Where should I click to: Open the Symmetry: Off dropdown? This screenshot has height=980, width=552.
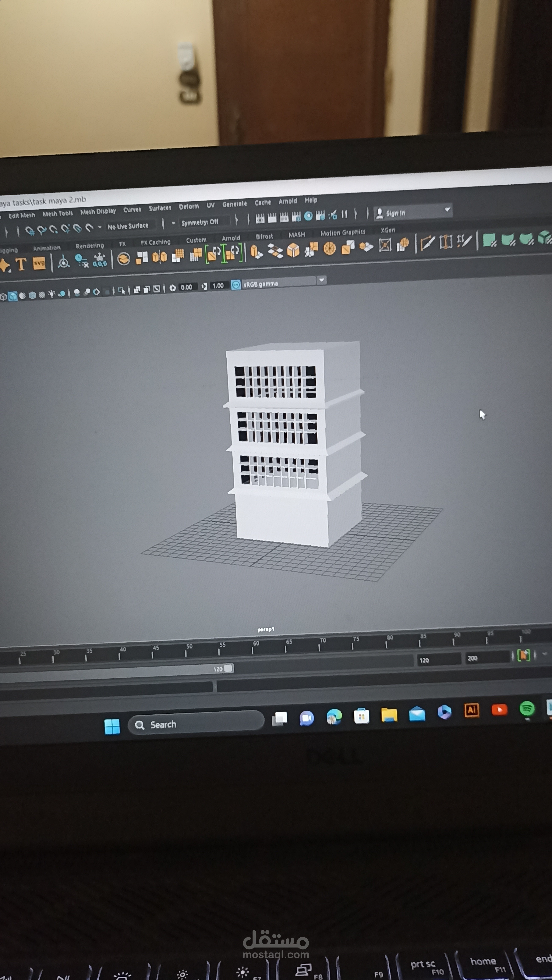click(x=205, y=221)
